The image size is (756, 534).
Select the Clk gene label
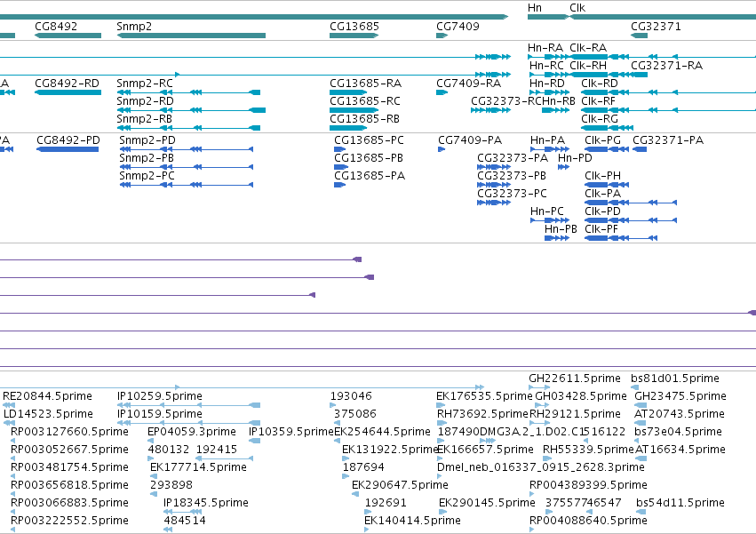click(577, 8)
